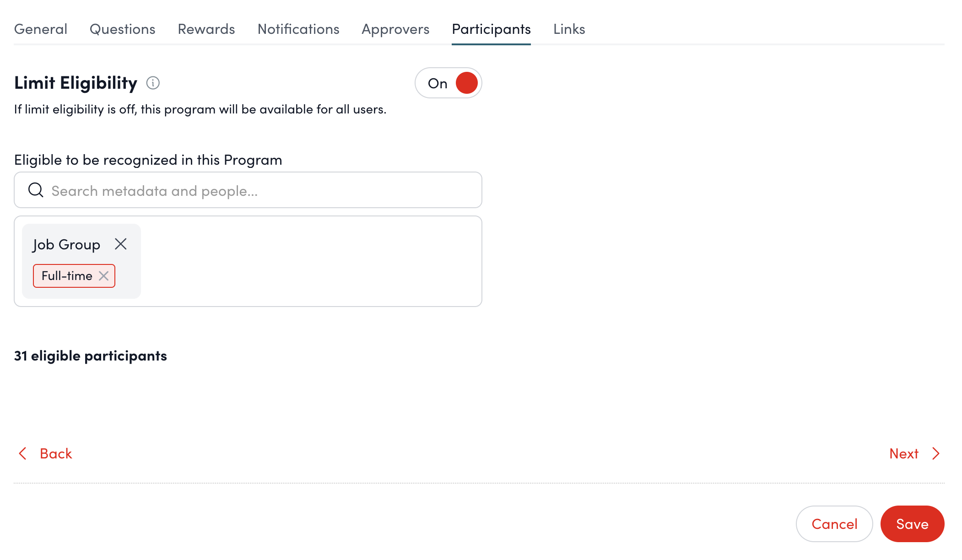
Task: Select the Approvers tab
Action: click(395, 29)
